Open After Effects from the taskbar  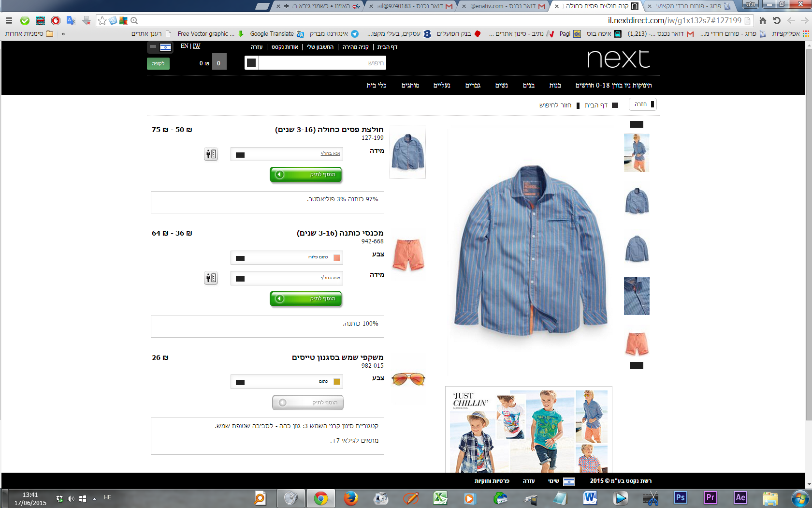pyautogui.click(x=740, y=498)
